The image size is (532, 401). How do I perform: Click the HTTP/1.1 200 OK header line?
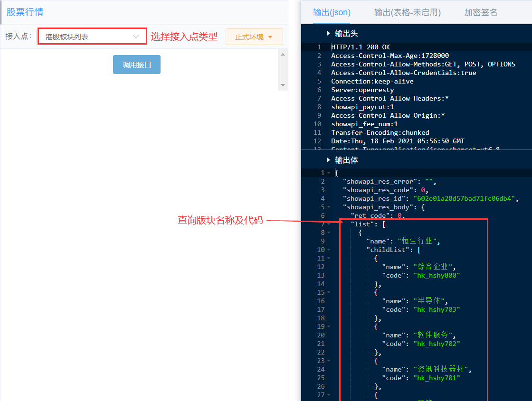click(x=361, y=47)
